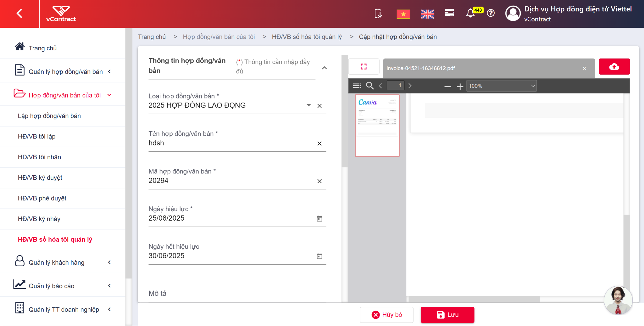
Task: Open the 100% zoom dropdown
Action: pyautogui.click(x=501, y=86)
